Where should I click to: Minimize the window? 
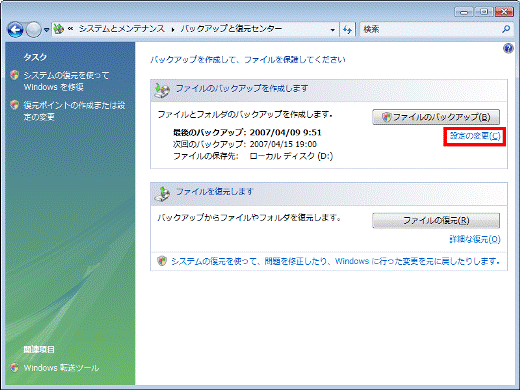463,12
